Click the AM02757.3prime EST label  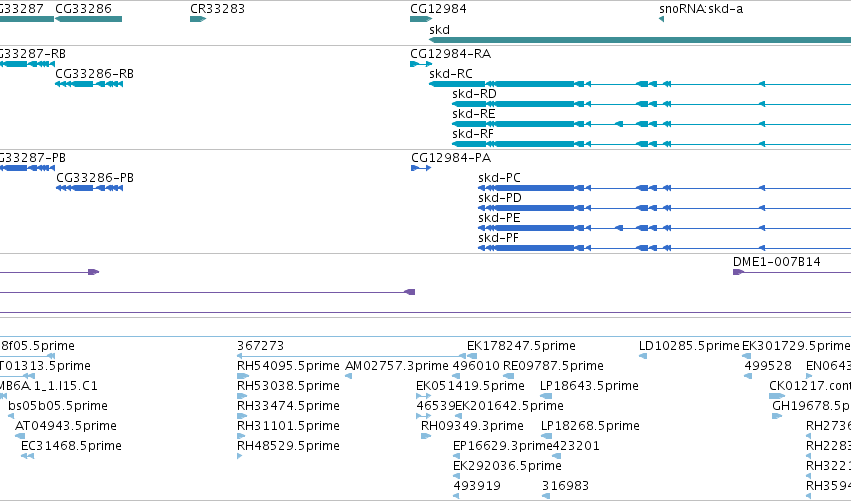pos(397,366)
